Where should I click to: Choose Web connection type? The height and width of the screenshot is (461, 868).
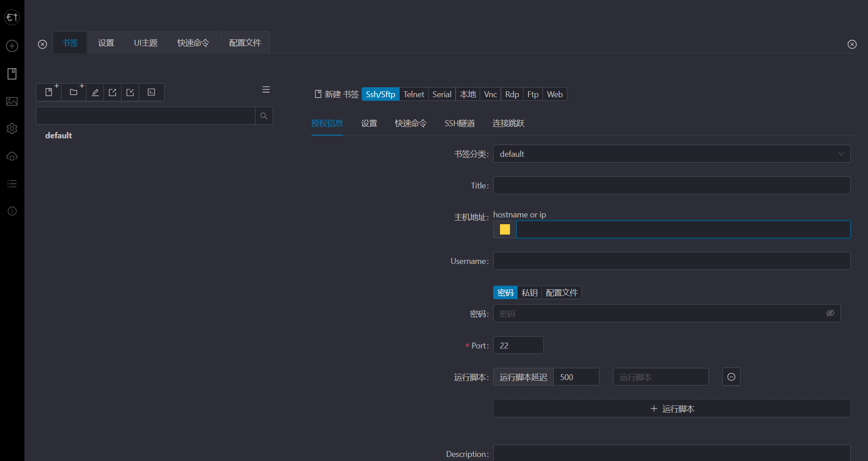(x=555, y=94)
